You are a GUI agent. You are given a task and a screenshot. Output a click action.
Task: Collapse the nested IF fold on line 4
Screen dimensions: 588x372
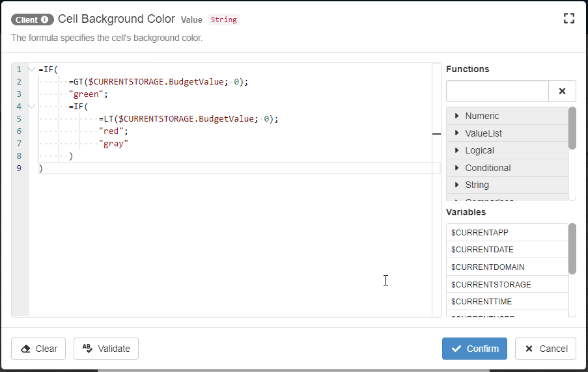coord(31,107)
